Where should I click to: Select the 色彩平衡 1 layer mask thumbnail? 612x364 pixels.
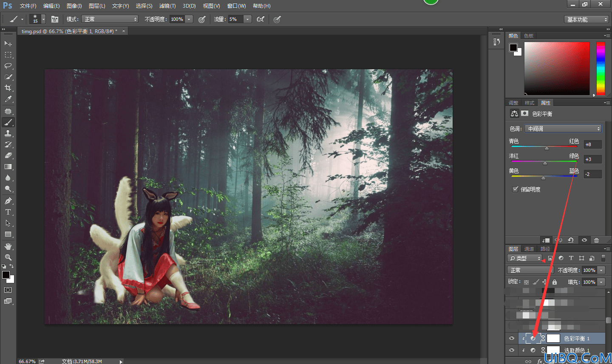(553, 339)
